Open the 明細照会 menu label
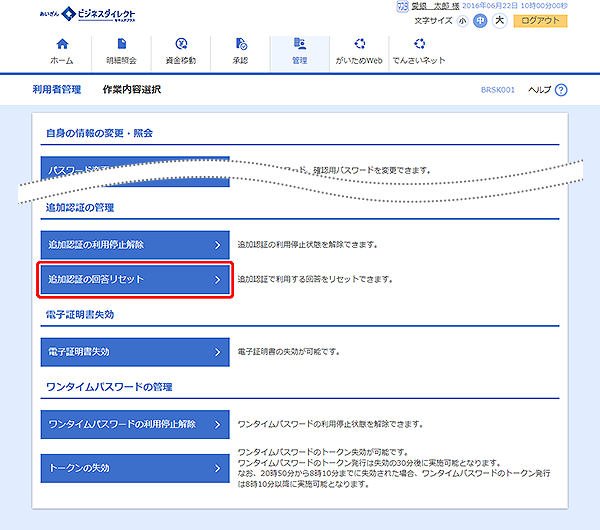 (121, 60)
